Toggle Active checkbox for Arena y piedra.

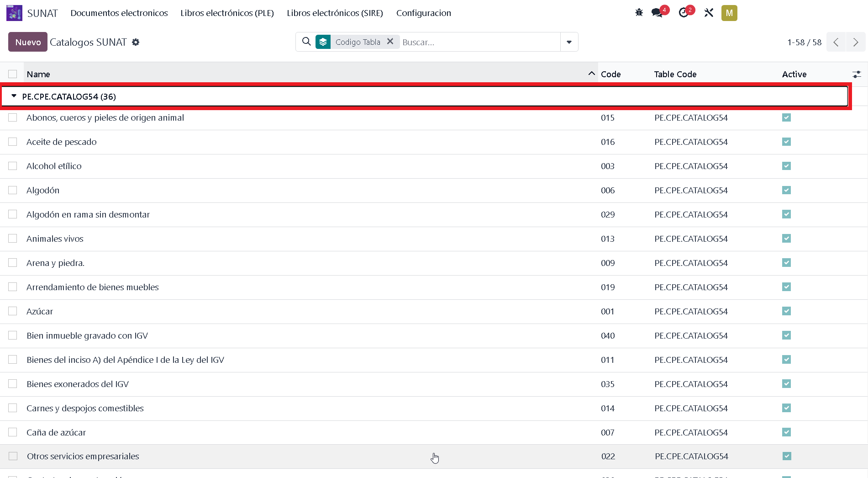pos(786,263)
